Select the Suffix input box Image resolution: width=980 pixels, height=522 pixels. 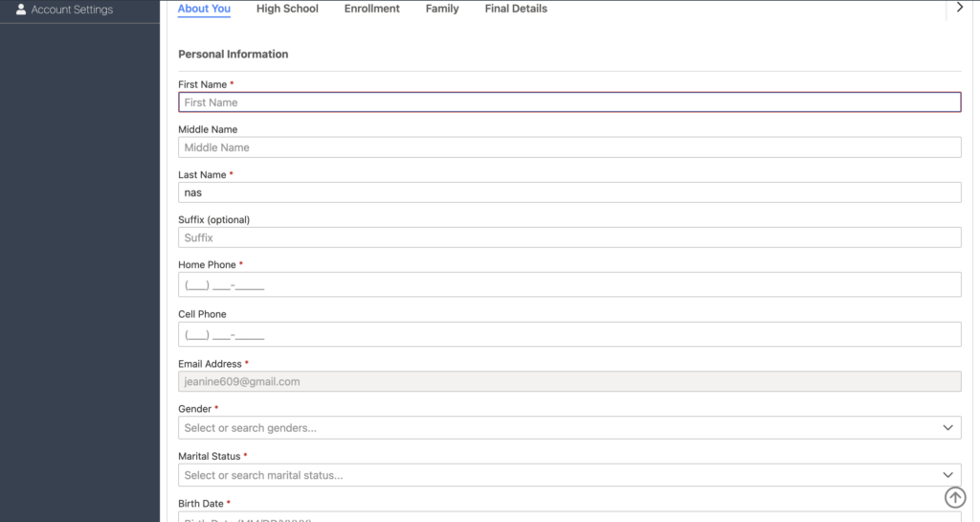[569, 238]
